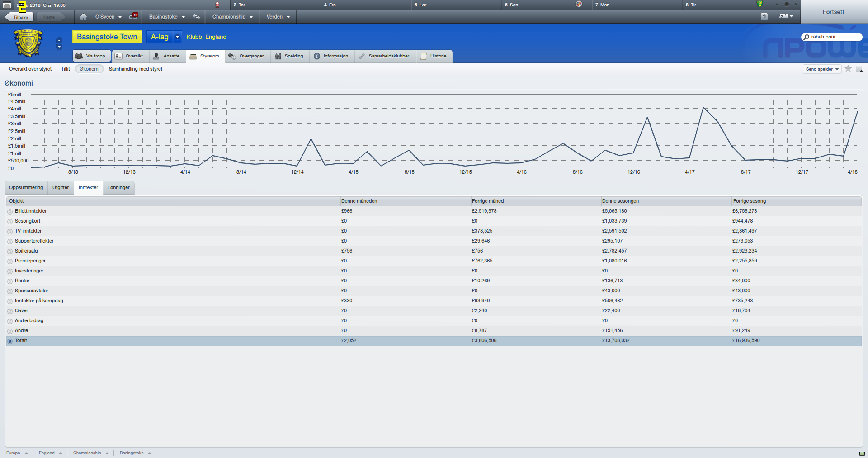Switch to the Historie tab

coord(434,56)
